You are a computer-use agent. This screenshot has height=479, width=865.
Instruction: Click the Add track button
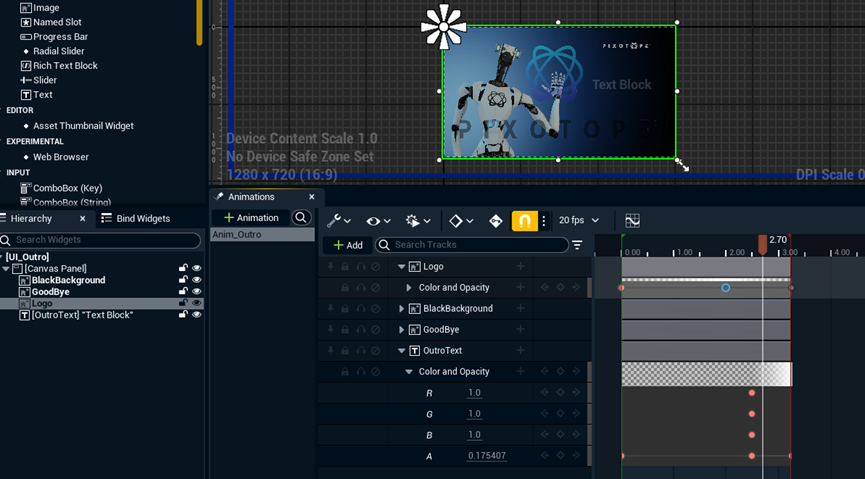click(x=348, y=245)
